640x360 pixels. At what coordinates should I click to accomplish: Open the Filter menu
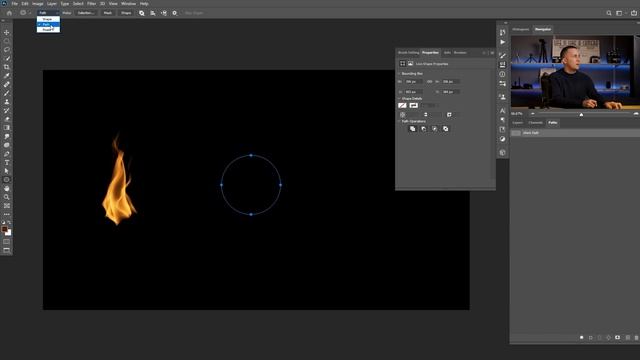[91, 4]
